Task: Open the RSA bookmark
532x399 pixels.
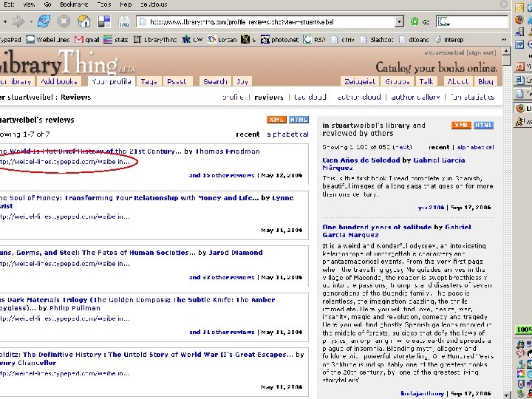Action: [x=314, y=40]
